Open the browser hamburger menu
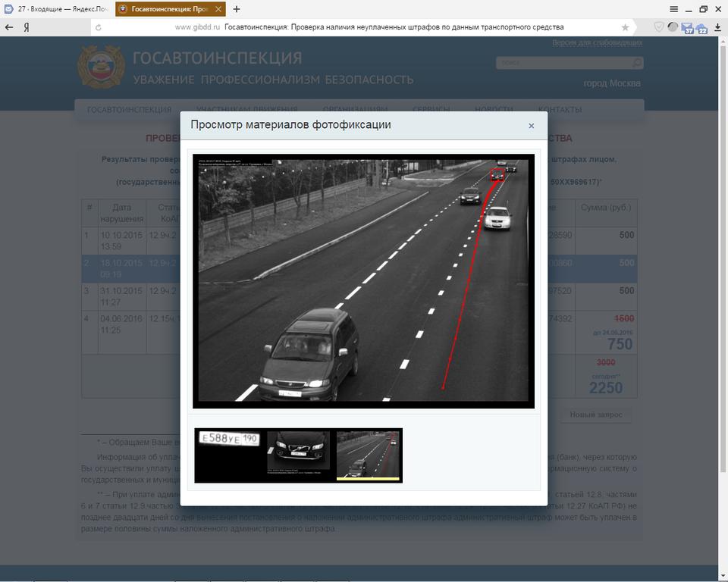728x582 pixels. [x=673, y=9]
